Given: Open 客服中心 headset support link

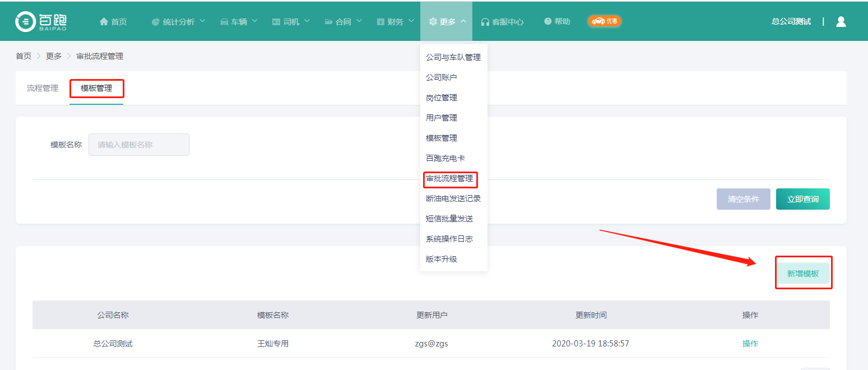Looking at the screenshot, I should [502, 22].
